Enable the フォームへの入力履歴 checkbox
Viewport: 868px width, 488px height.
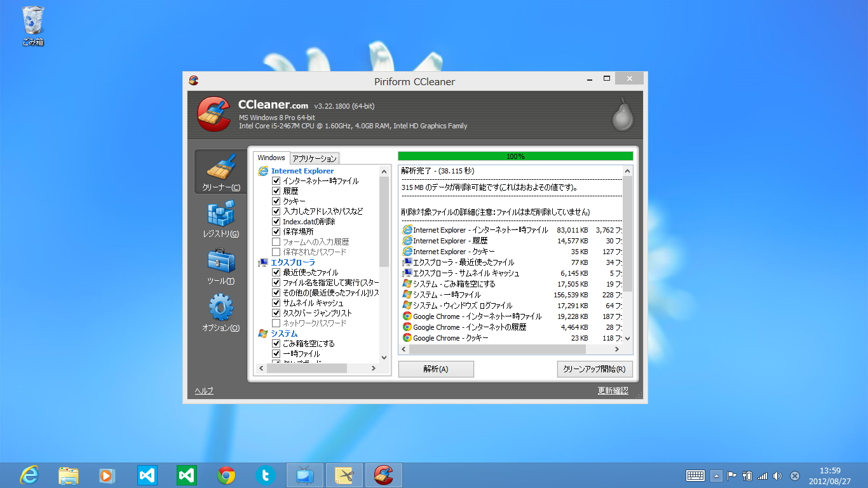276,241
